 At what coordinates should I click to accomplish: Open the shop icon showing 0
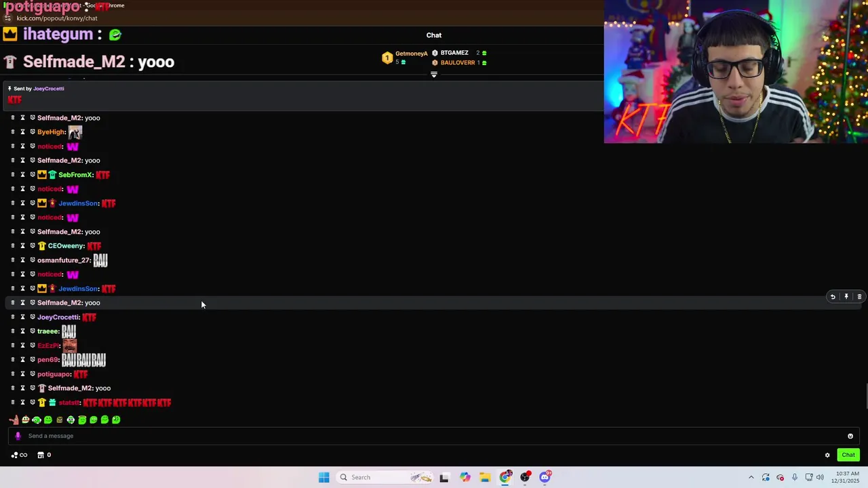pyautogui.click(x=44, y=455)
